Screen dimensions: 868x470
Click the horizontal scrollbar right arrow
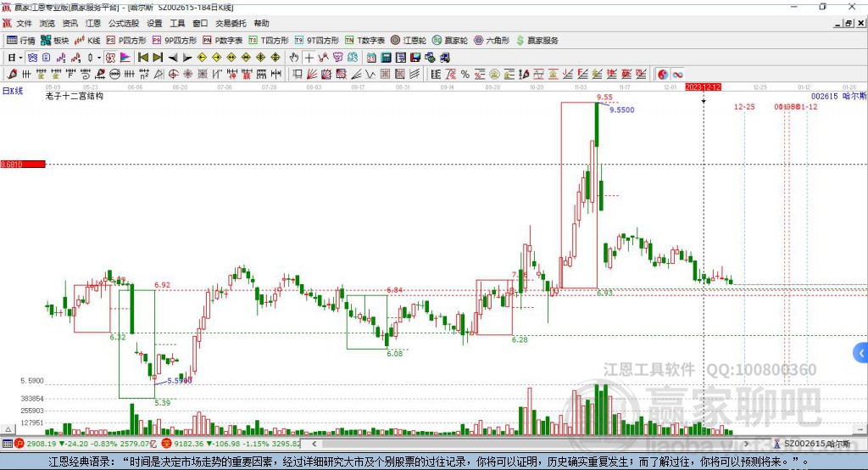click(x=746, y=444)
